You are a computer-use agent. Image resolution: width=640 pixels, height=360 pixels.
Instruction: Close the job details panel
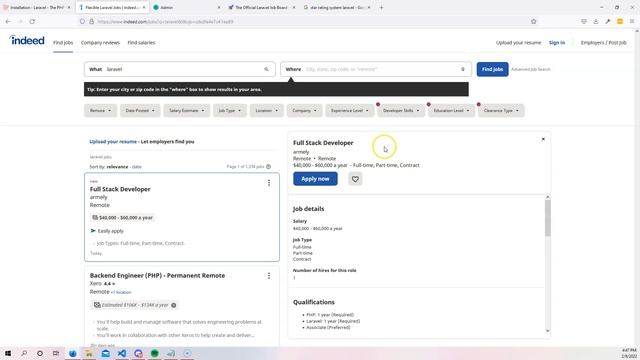543,139
